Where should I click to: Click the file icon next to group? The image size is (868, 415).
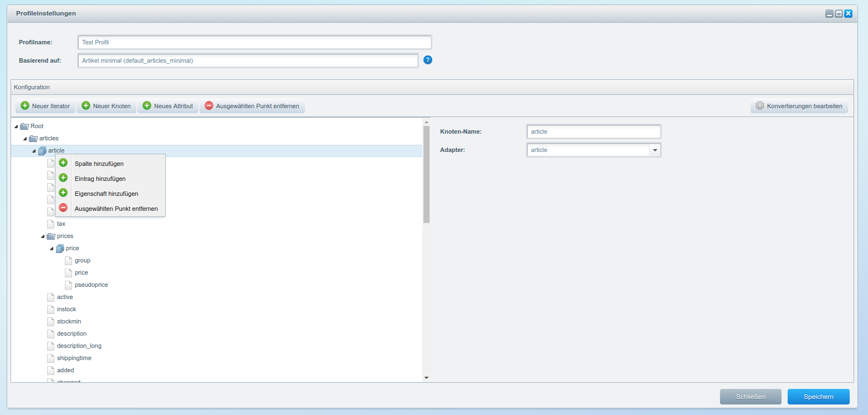[x=68, y=260]
